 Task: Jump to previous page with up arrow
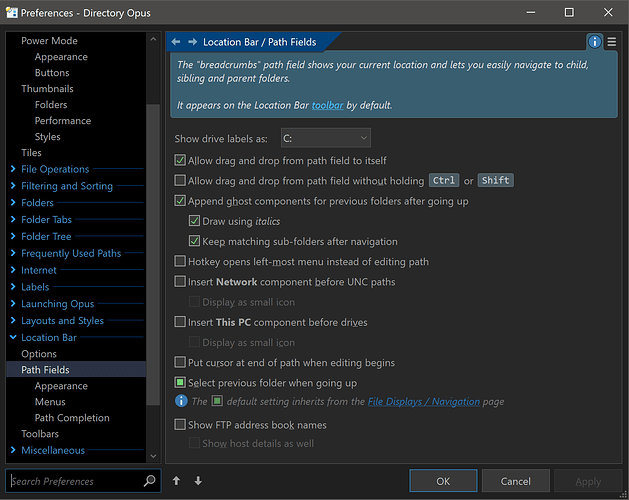point(177,480)
